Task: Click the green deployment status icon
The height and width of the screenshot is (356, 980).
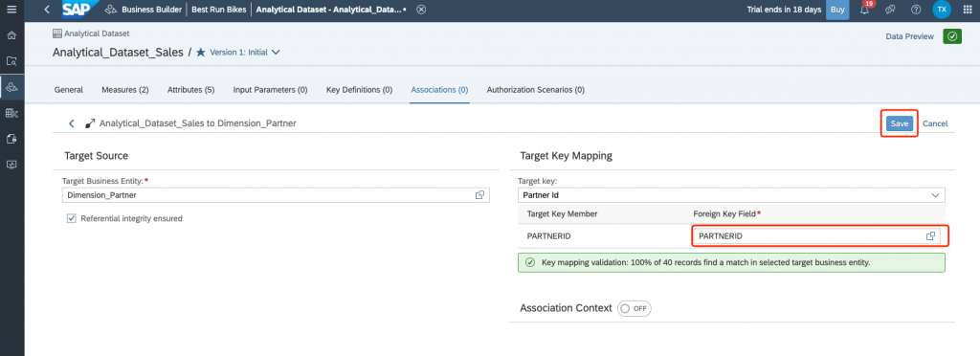Action: tap(952, 37)
